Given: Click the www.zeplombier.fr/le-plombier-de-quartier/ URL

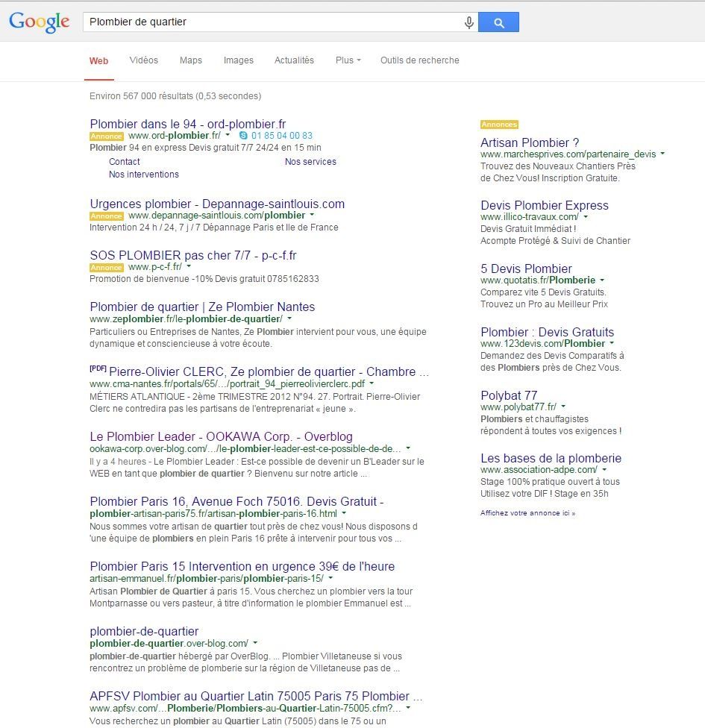Looking at the screenshot, I should (187, 319).
